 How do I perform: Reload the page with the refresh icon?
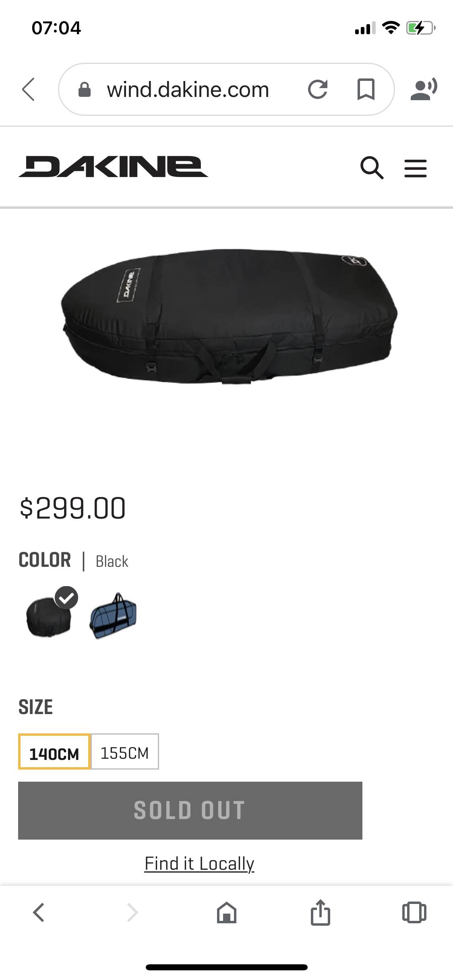click(318, 89)
